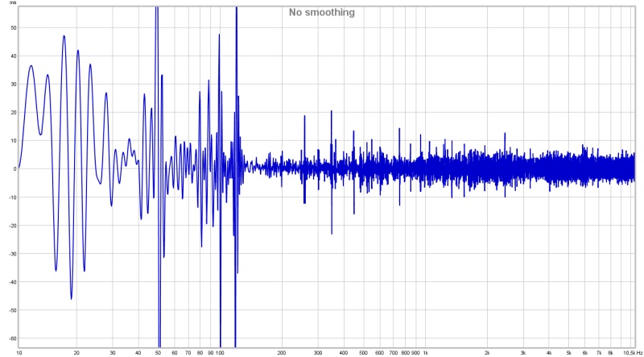Click the 100 frequency axis label
This screenshot has height=357, width=644.
(220, 353)
